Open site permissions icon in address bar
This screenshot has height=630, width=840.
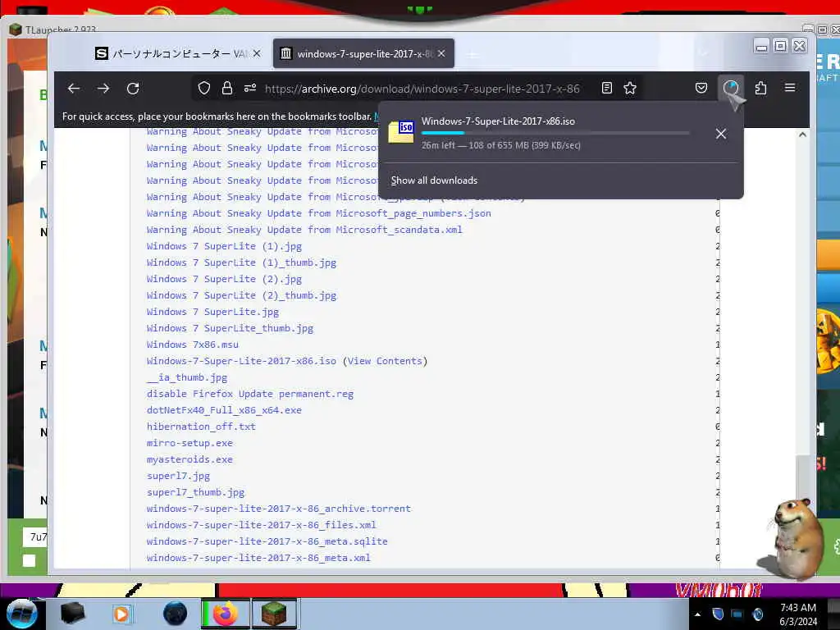250,88
